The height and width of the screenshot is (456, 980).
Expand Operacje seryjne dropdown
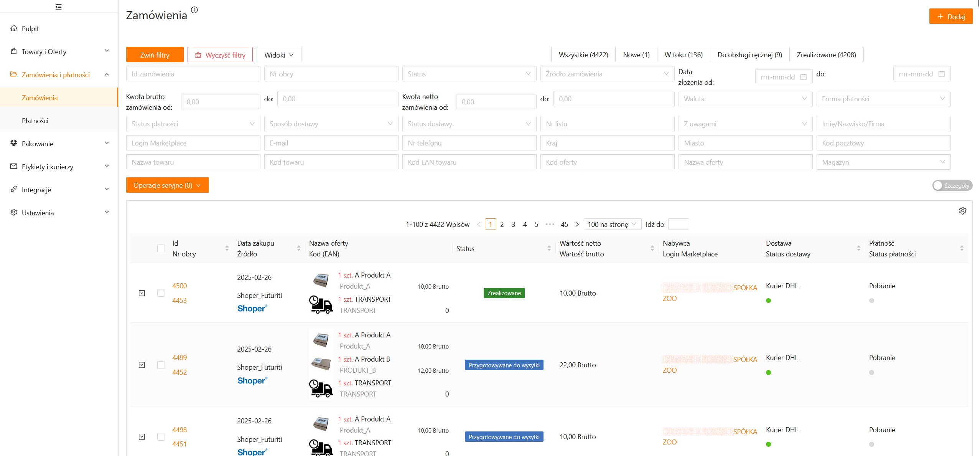(167, 185)
